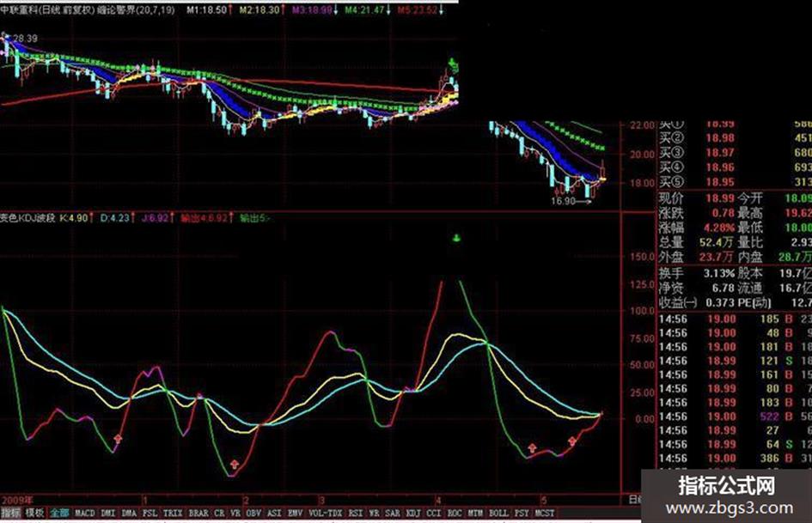Click the 收益(一) value 0.373
Image resolution: width=812 pixels, height=523 pixels.
click(720, 302)
